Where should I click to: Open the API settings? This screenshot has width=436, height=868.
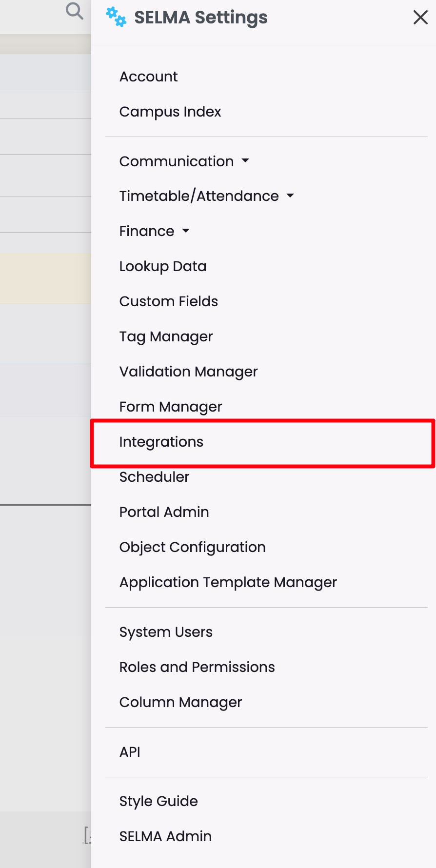pyautogui.click(x=130, y=752)
